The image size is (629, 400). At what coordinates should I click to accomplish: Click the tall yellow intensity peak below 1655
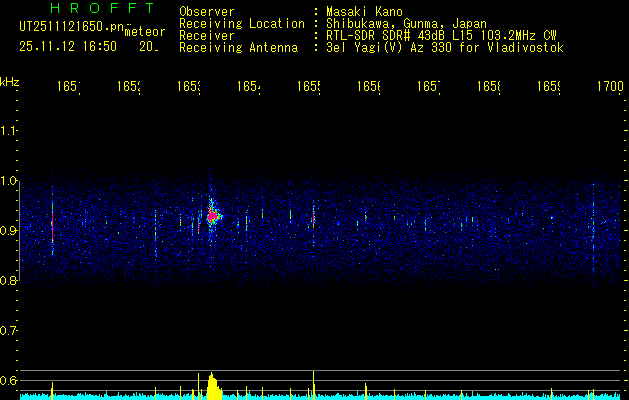313,385
